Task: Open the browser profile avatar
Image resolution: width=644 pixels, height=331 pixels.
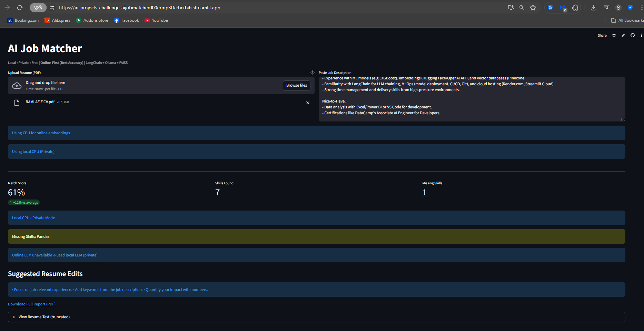Action: tap(618, 8)
